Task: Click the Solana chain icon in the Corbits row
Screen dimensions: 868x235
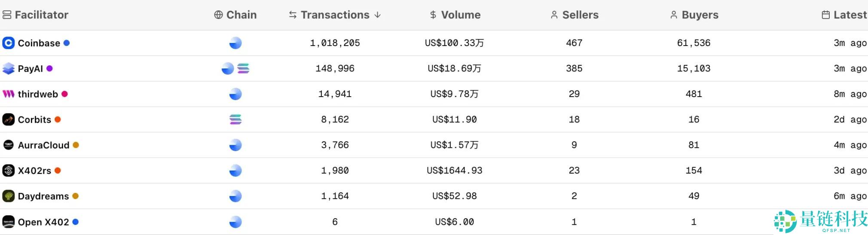Action: click(x=235, y=119)
